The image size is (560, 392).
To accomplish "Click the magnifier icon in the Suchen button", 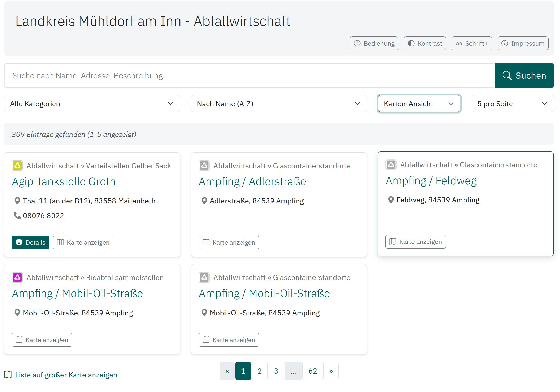I will coord(507,76).
